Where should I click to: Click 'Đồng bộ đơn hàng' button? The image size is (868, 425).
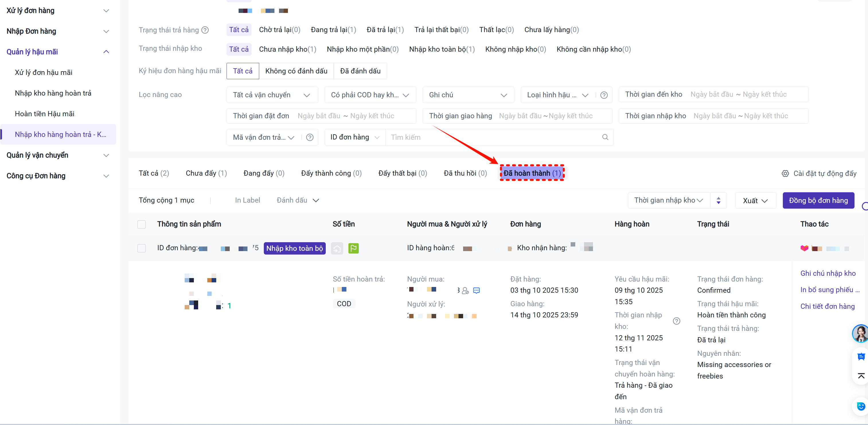pos(818,201)
